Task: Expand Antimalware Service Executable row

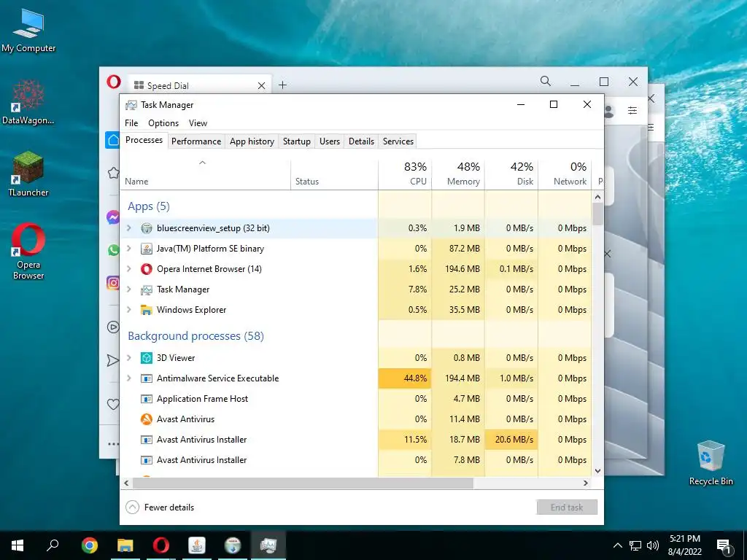Action: [x=128, y=378]
